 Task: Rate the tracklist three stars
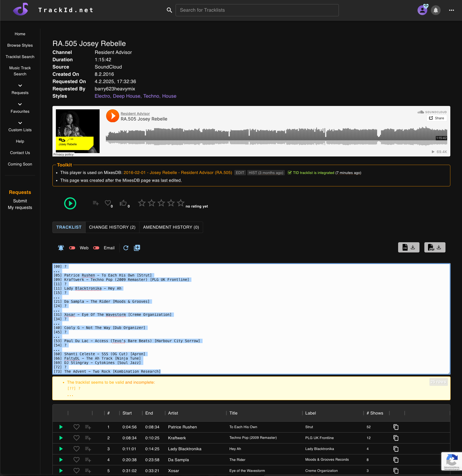click(x=161, y=203)
